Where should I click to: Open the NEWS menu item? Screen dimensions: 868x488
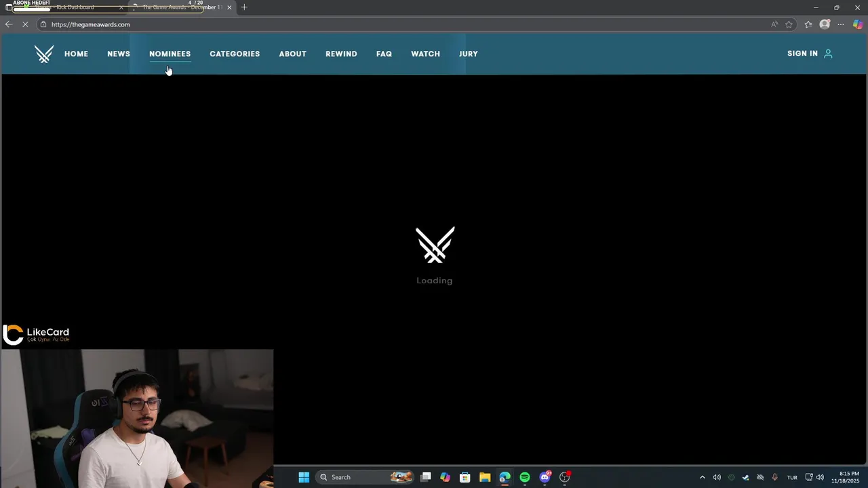119,54
